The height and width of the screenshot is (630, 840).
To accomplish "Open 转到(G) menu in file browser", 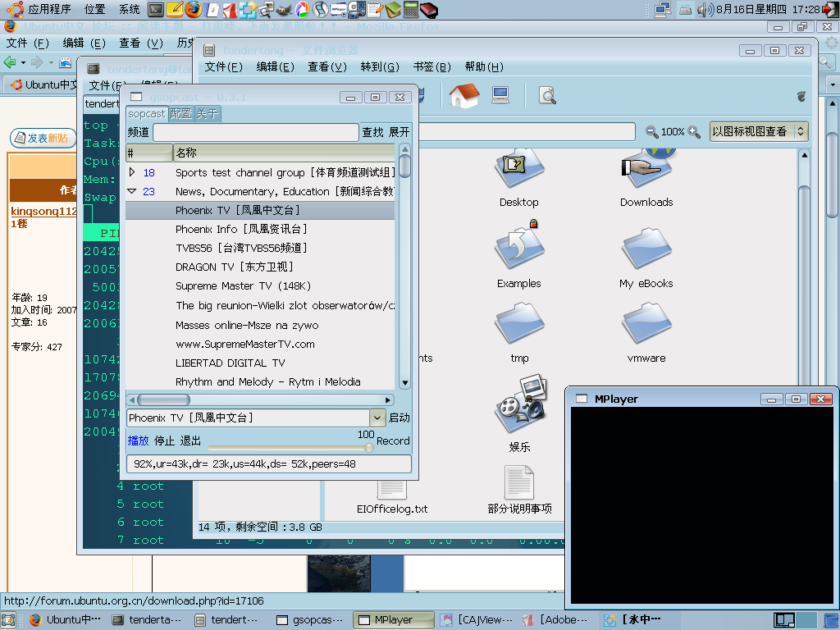I will [x=380, y=67].
